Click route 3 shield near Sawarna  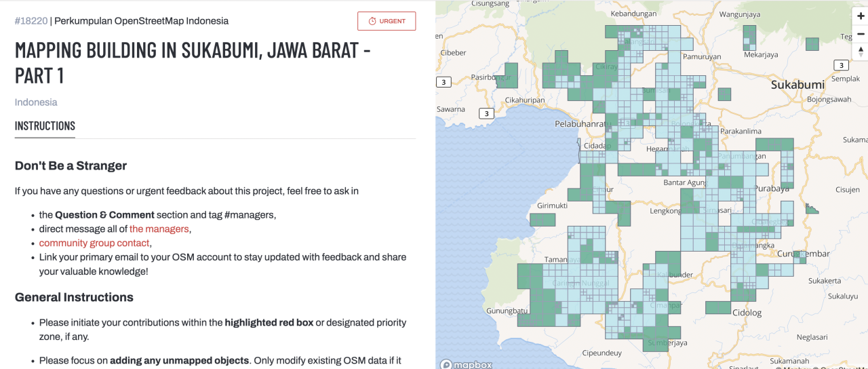tap(486, 113)
